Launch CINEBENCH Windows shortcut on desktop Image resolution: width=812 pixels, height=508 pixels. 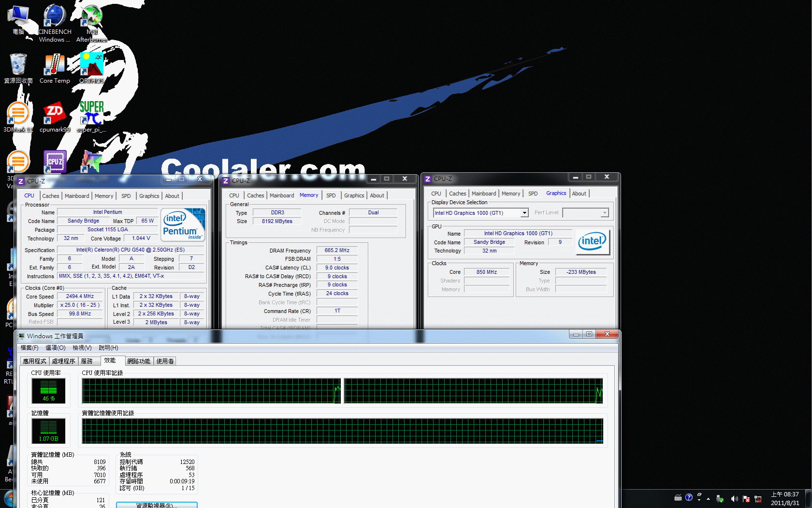click(x=55, y=23)
